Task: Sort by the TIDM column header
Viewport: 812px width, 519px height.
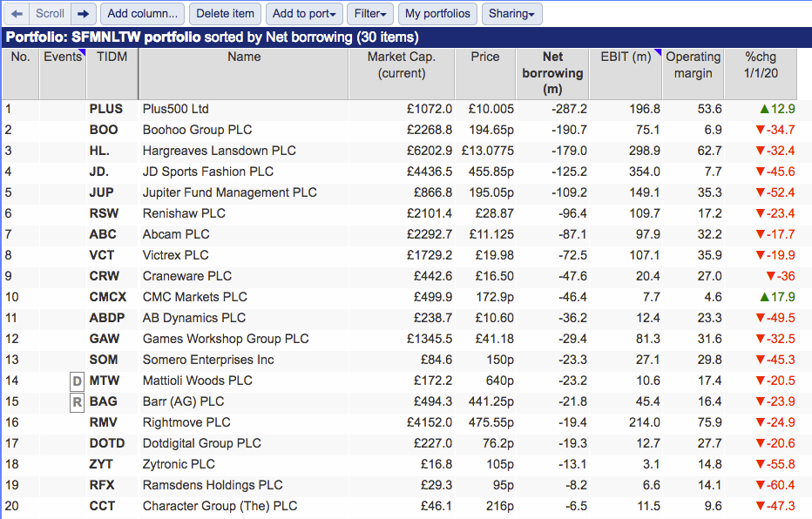Action: 112,73
